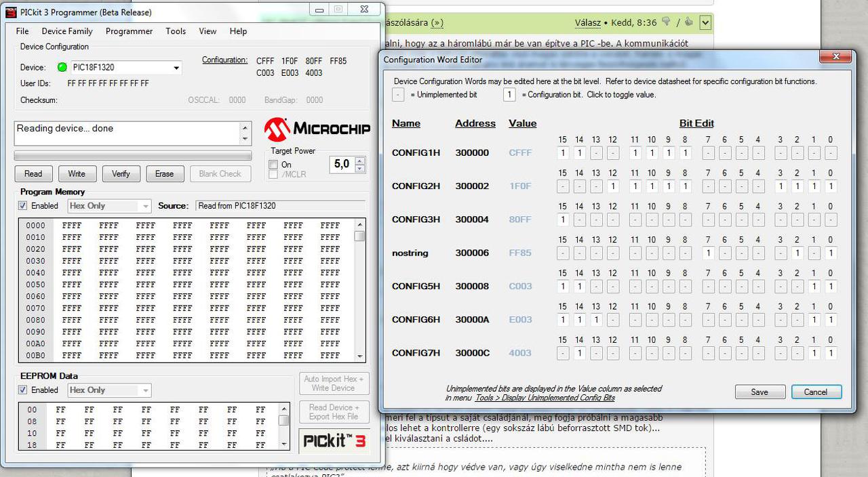Image resolution: width=868 pixels, height=477 pixels.
Task: Click the Verify button
Action: point(121,173)
